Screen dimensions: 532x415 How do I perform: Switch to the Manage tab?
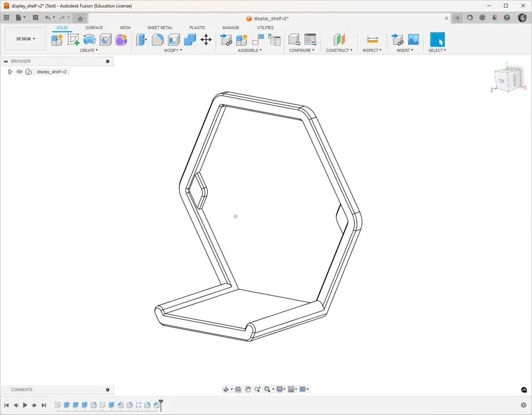click(x=231, y=28)
